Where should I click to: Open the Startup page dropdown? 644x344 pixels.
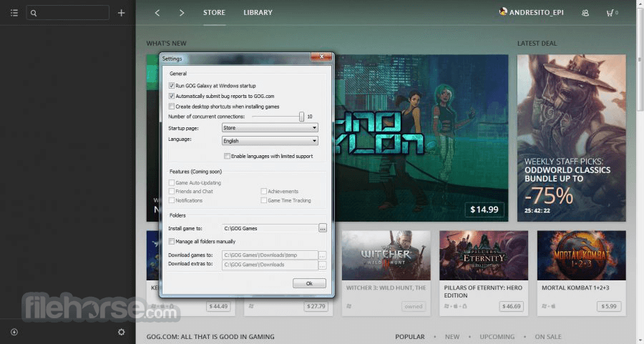point(270,128)
